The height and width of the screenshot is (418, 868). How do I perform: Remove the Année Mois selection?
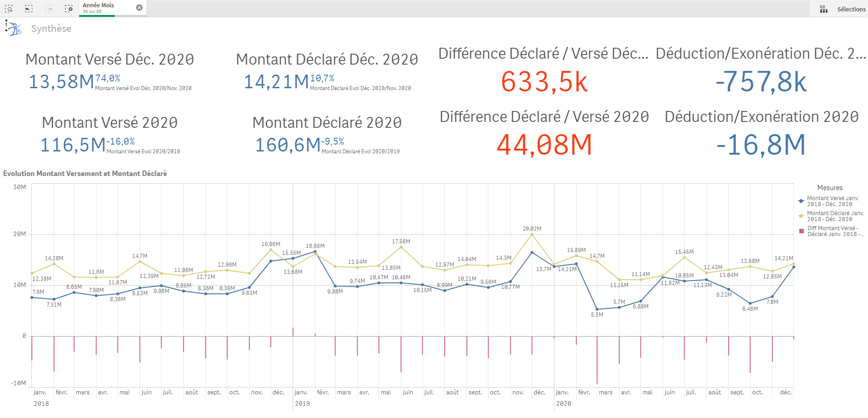(x=139, y=8)
